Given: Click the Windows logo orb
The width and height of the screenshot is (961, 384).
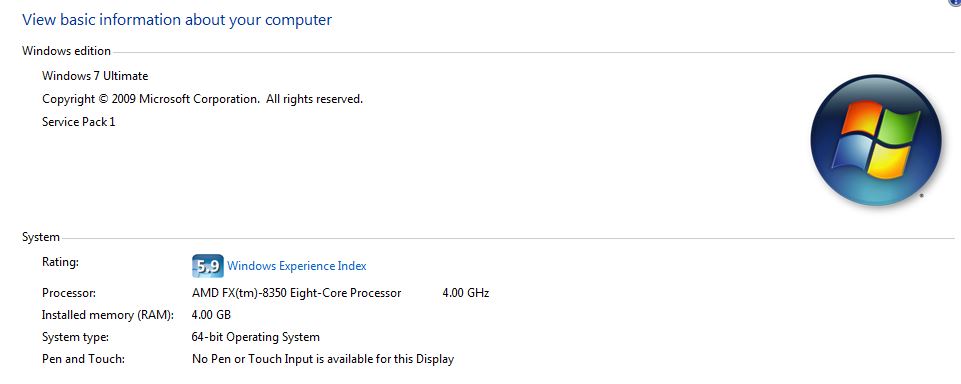Looking at the screenshot, I should (x=875, y=140).
